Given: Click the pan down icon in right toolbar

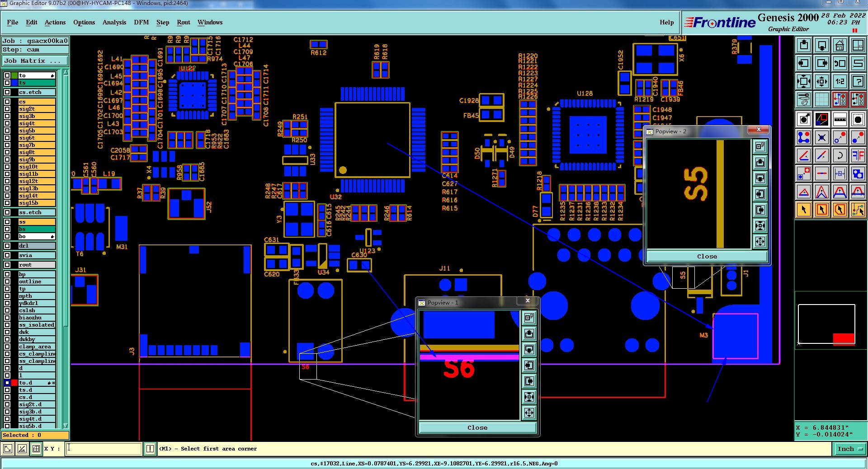Looking at the screenshot, I should pos(822,45).
